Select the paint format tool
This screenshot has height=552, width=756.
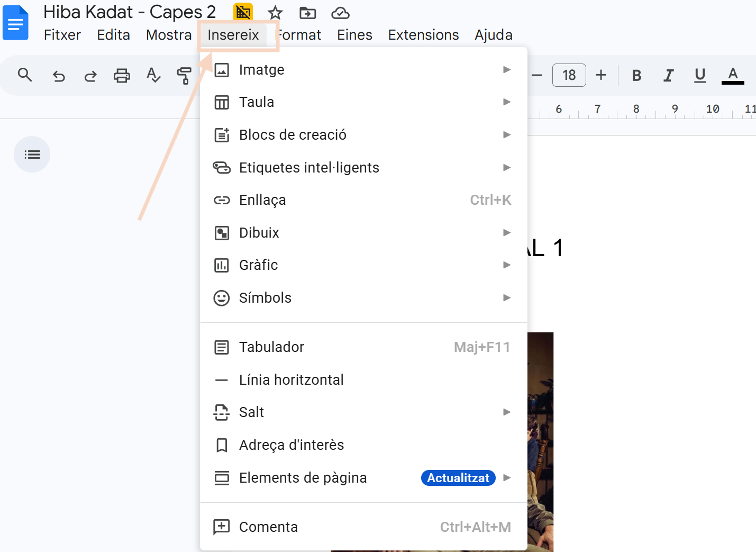click(184, 76)
